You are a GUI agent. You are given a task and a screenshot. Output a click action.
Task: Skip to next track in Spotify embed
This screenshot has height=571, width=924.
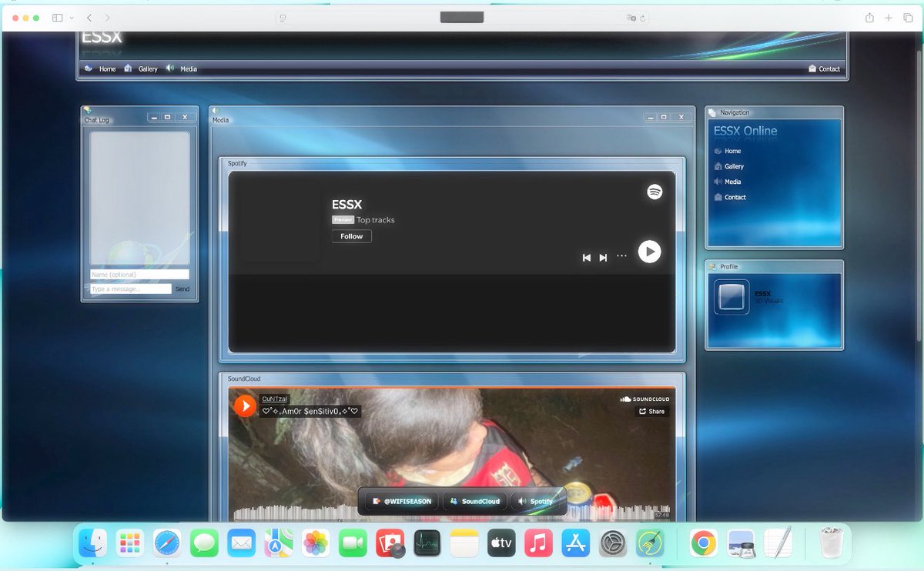coord(603,258)
